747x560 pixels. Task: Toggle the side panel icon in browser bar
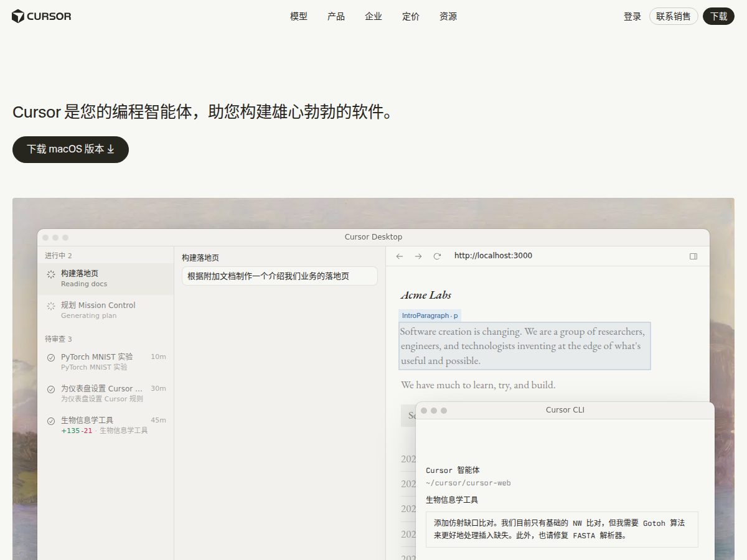click(693, 256)
